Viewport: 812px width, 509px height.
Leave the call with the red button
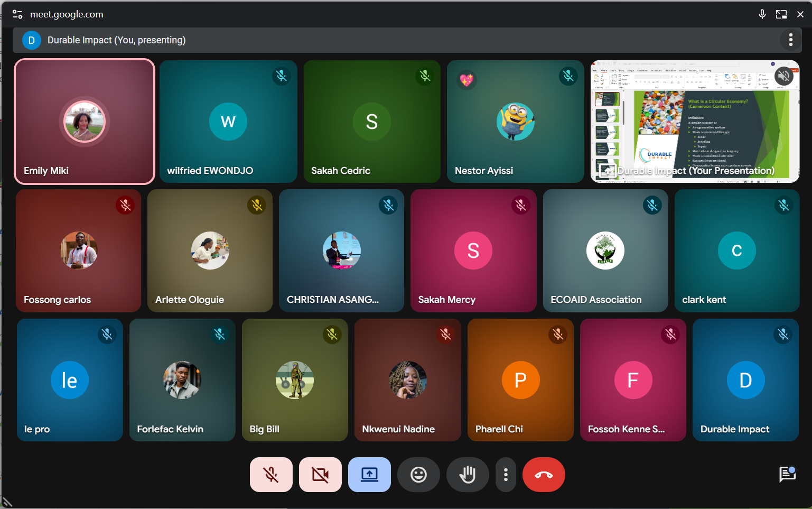point(544,475)
